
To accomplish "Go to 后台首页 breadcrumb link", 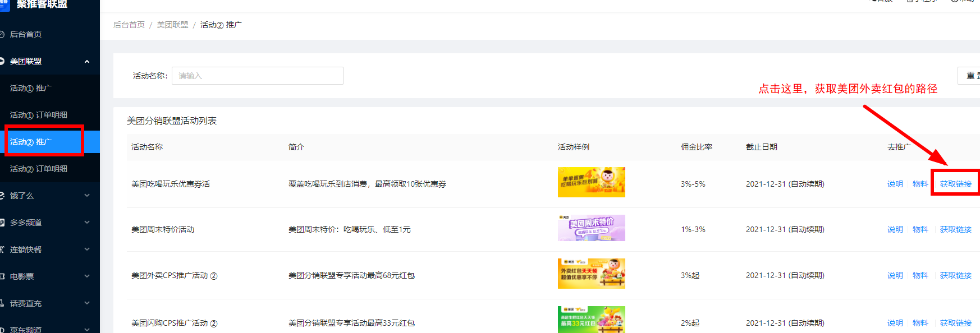I will (129, 25).
